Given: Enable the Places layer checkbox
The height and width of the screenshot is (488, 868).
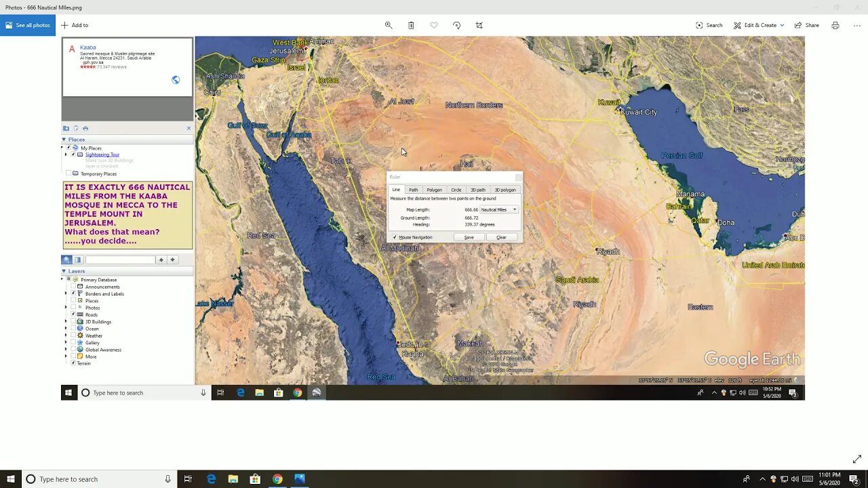Looking at the screenshot, I should point(73,300).
